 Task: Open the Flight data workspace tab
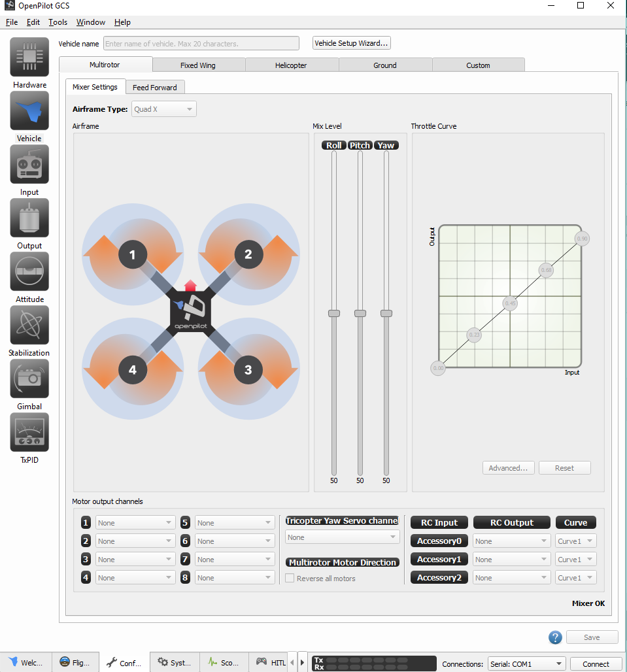(75, 663)
